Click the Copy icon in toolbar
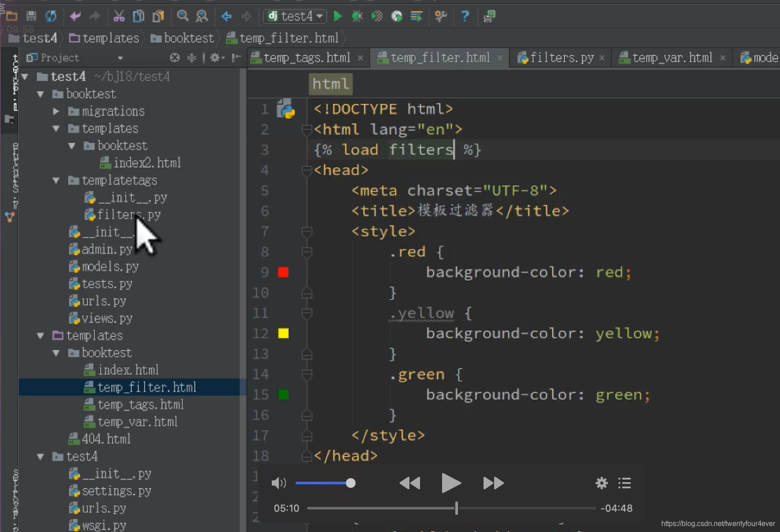This screenshot has width=780, height=532. click(139, 16)
